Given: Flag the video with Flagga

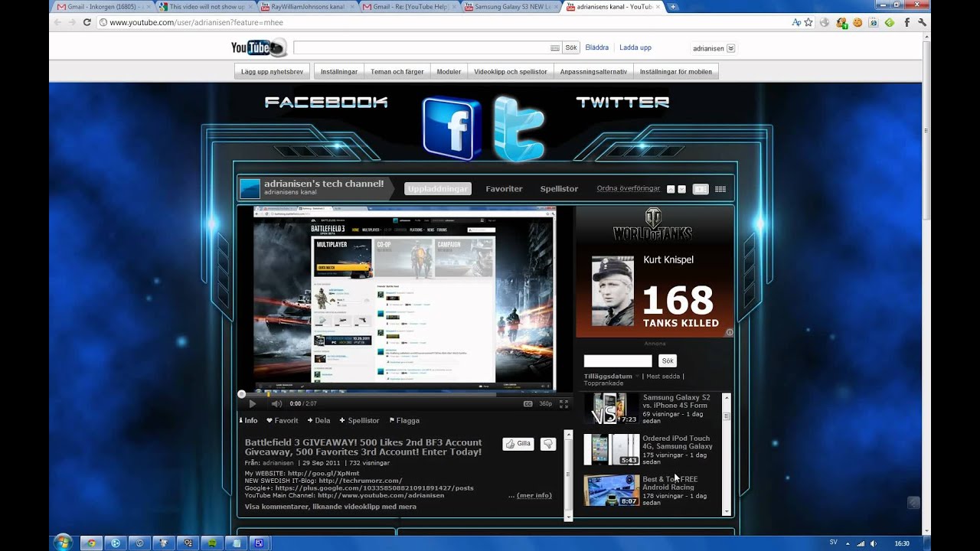Looking at the screenshot, I should coord(404,420).
